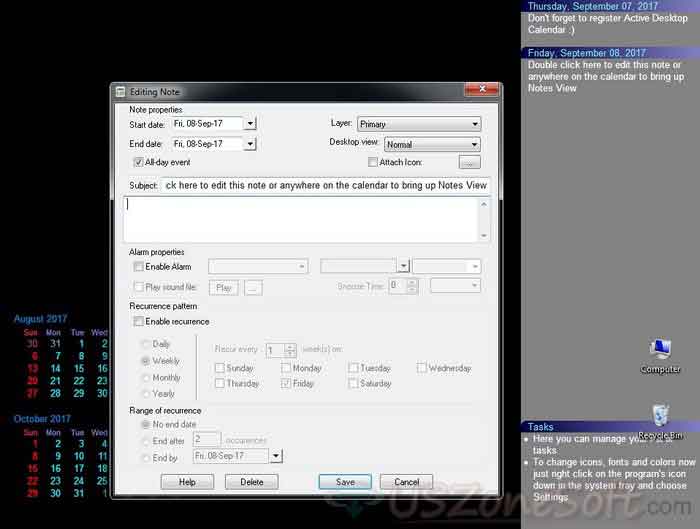
Task: Toggle the All-day event checkbox
Action: [138, 162]
